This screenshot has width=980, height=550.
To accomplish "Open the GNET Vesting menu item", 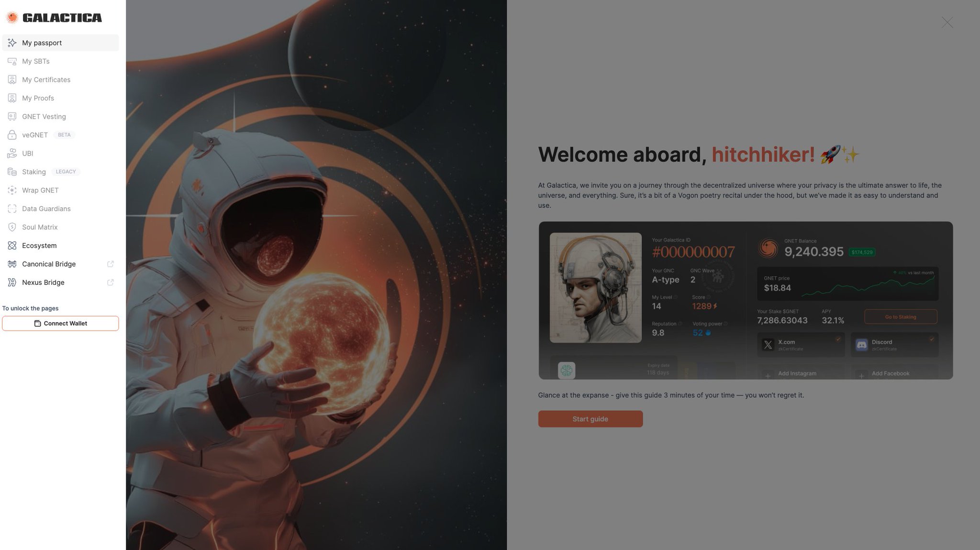I will pos(44,116).
